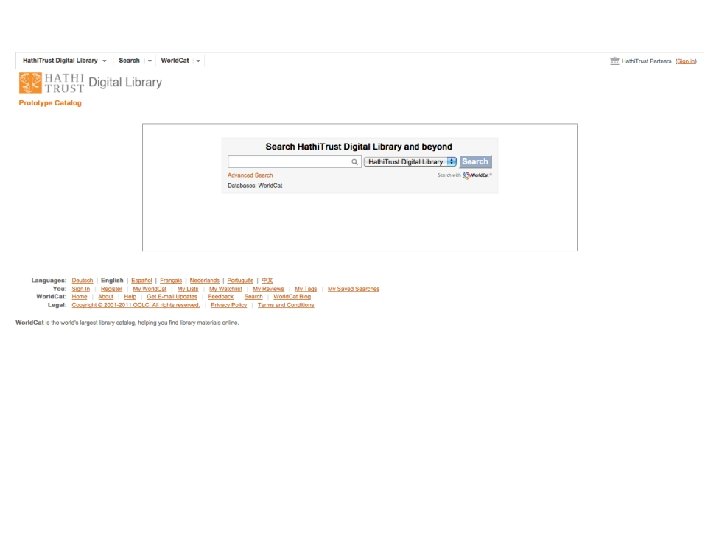The image size is (720, 540).
Task: Open My Saved Searches footer link
Action: [x=354, y=289]
